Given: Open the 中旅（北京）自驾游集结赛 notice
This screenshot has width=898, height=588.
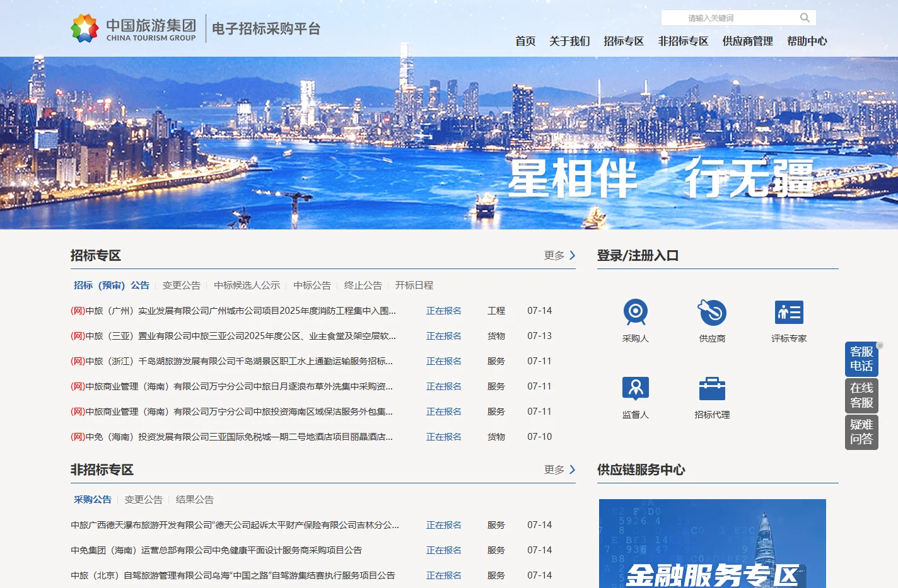Looking at the screenshot, I should [233, 575].
